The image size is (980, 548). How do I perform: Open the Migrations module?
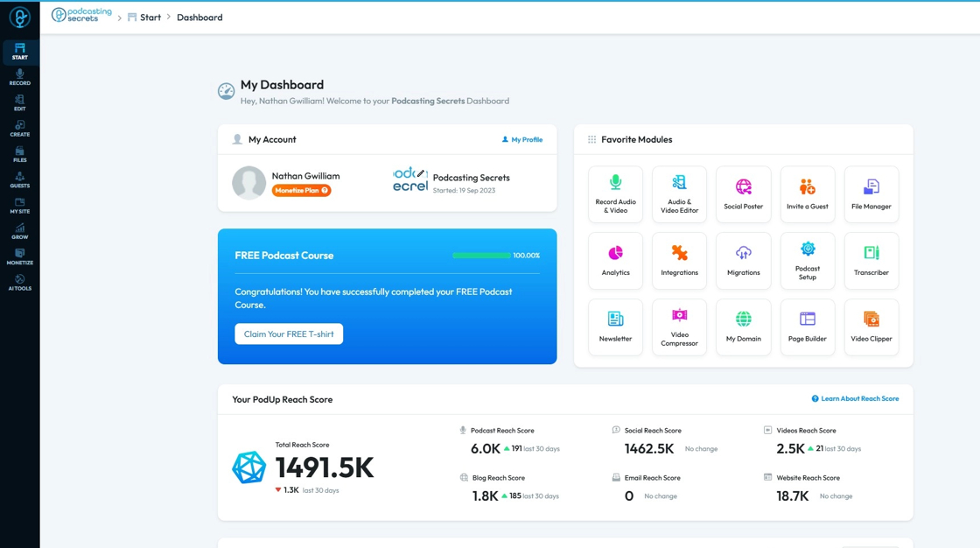point(743,261)
